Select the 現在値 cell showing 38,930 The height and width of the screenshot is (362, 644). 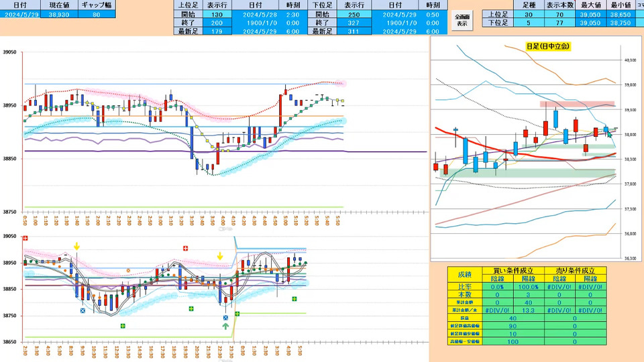59,14
